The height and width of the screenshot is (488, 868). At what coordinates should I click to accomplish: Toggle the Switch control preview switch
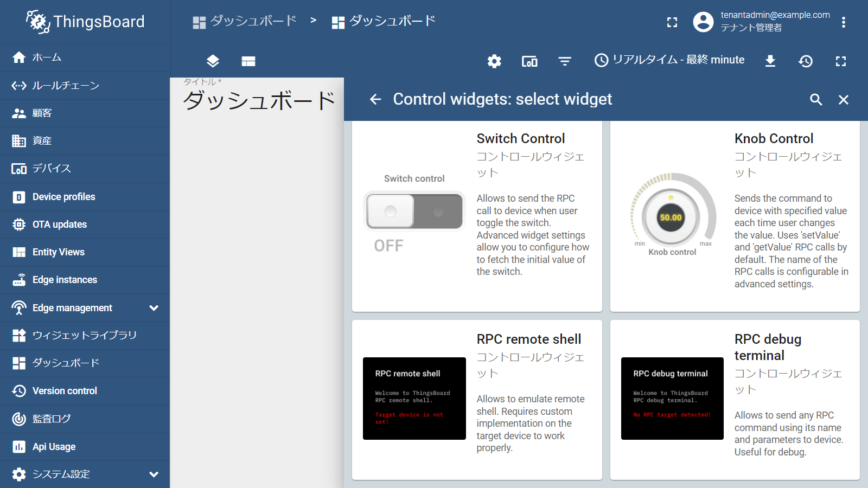[414, 211]
